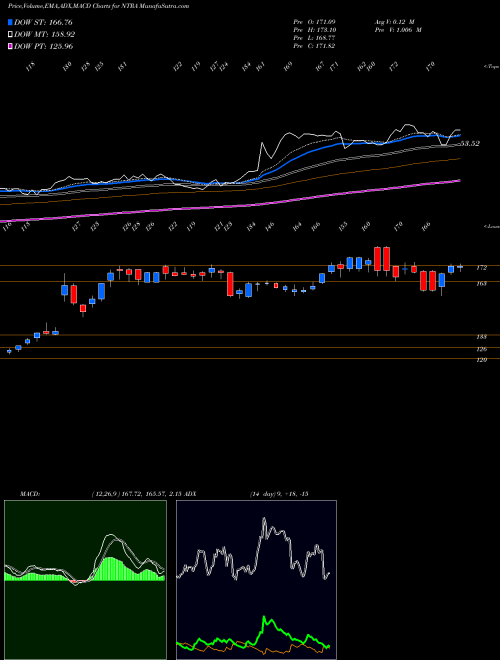Click the white DOW MT legend swatch
The height and width of the screenshot is (660, 500).
[x=10, y=35]
